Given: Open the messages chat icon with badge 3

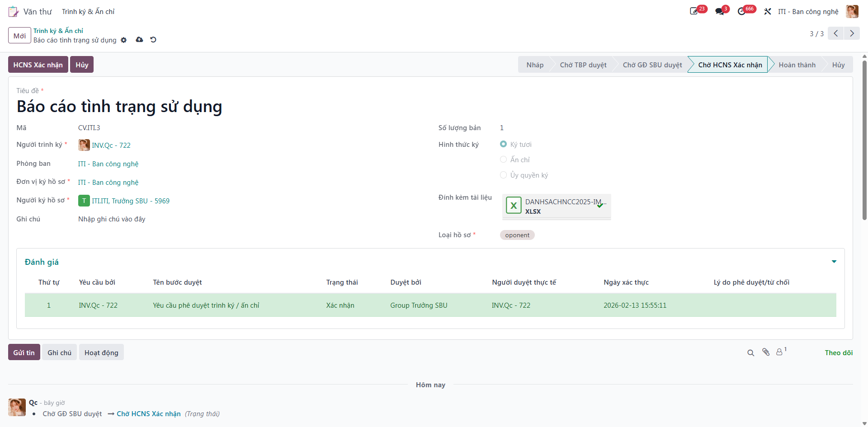Looking at the screenshot, I should pyautogui.click(x=720, y=11).
